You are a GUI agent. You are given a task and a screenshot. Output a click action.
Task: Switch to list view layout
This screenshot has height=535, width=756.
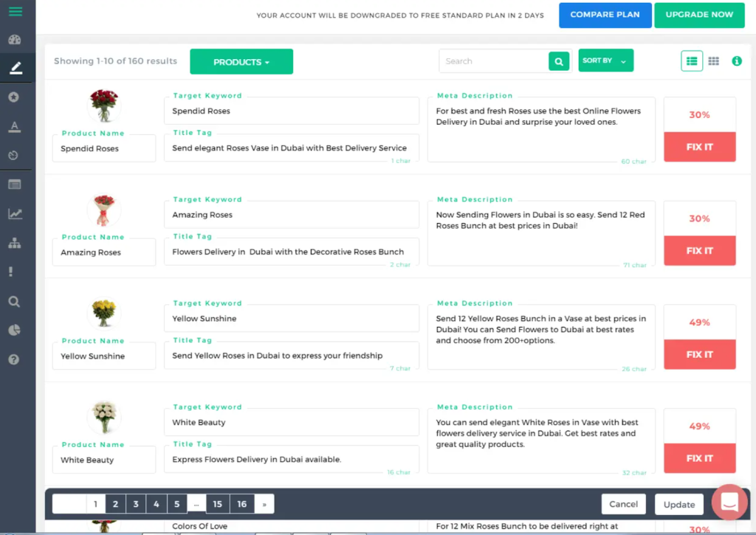point(691,61)
